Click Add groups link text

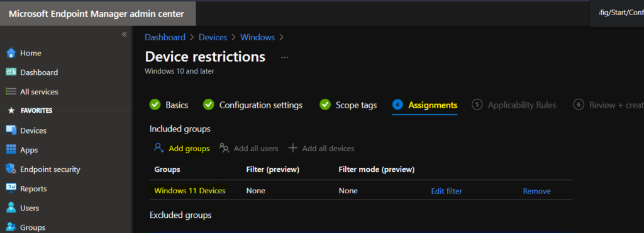tap(189, 149)
